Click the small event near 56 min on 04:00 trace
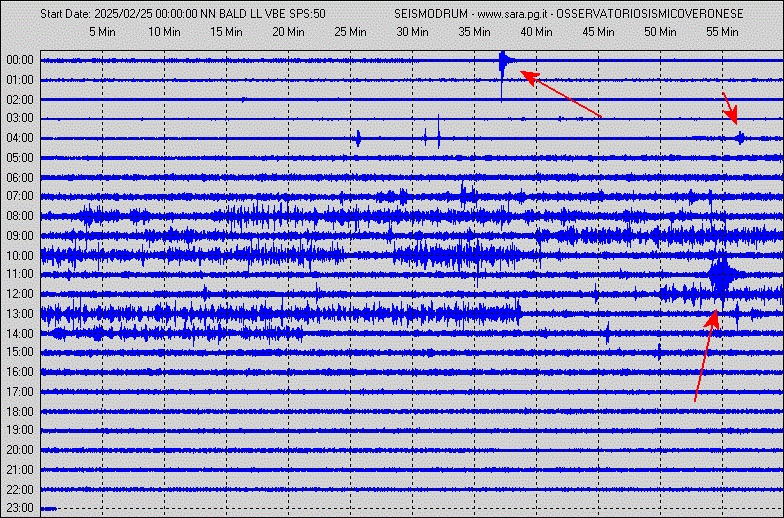This screenshot has height=518, width=784. coord(740,138)
